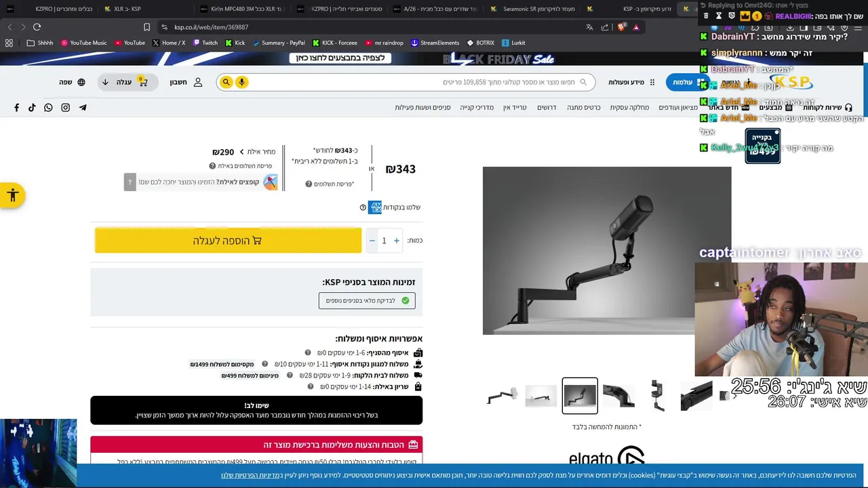868x488 pixels.
Task: Bookmark this page via the address bar icon
Action: coord(146,27)
